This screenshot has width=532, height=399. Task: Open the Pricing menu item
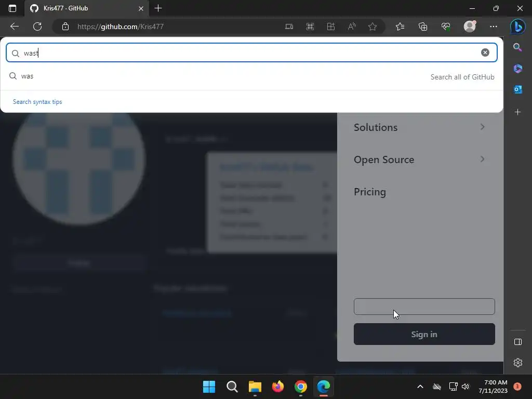(370, 192)
